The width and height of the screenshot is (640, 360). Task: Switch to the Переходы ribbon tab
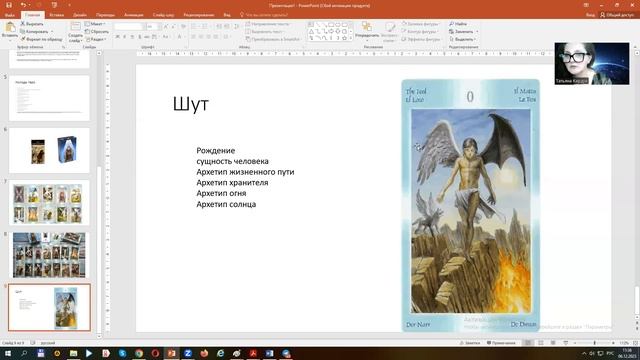[105, 15]
